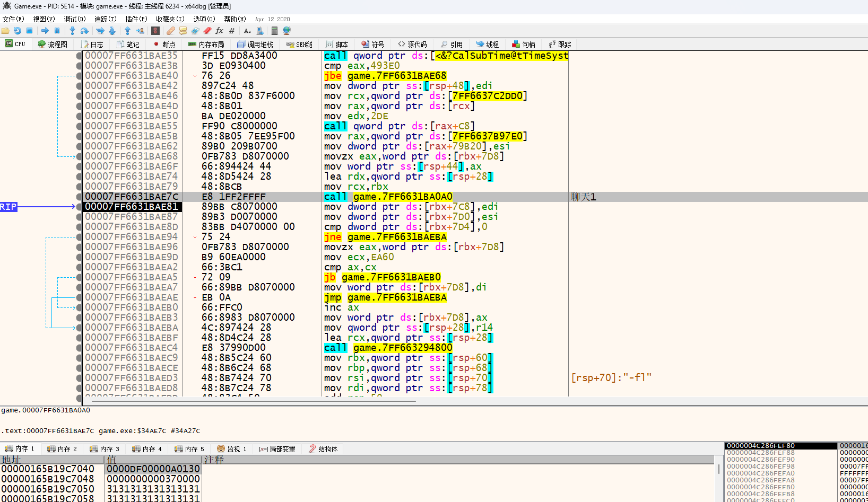Open the 断点 breakpoints tab
868x502 pixels.
tap(164, 45)
